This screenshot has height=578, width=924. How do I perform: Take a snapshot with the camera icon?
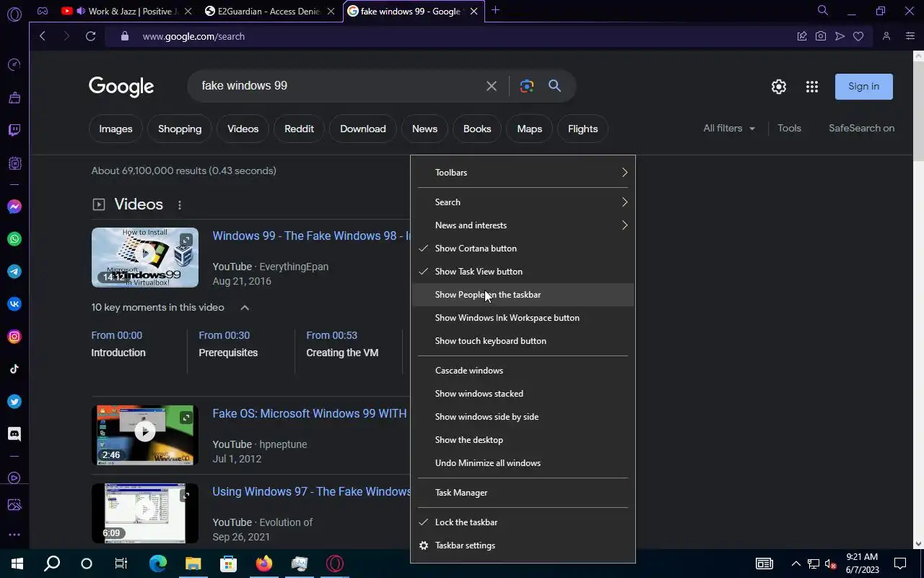(x=821, y=36)
